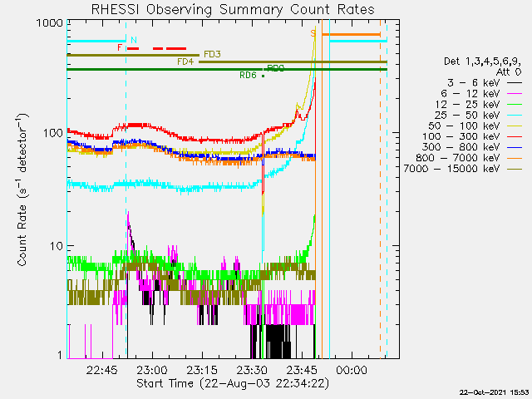The image size is (532, 399).
Task: Click the red 'F' flare flag label
Action: point(120,47)
